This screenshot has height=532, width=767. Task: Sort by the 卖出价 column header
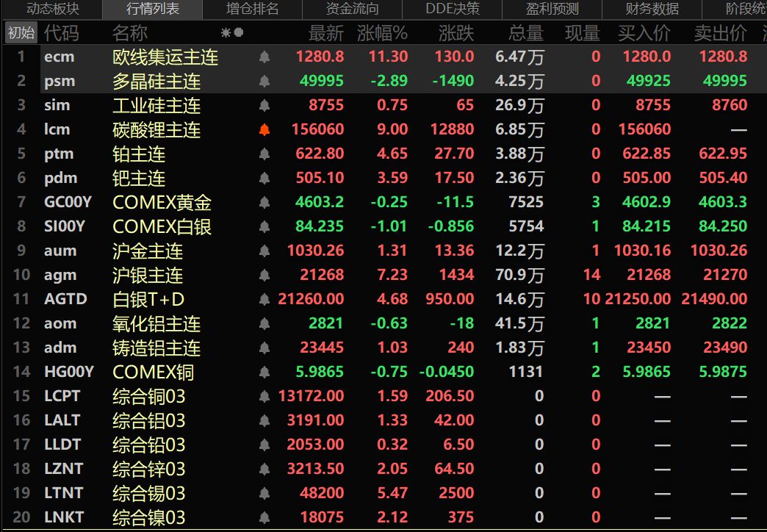pos(721,33)
